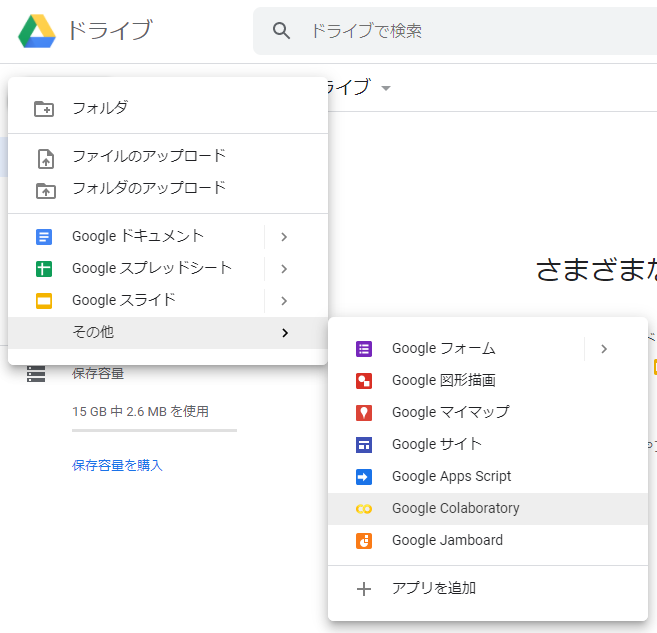Viewport: 657px width, 633px height.
Task: Click the 15 GB 中 2.6 MB を使用 text
Action: click(140, 412)
